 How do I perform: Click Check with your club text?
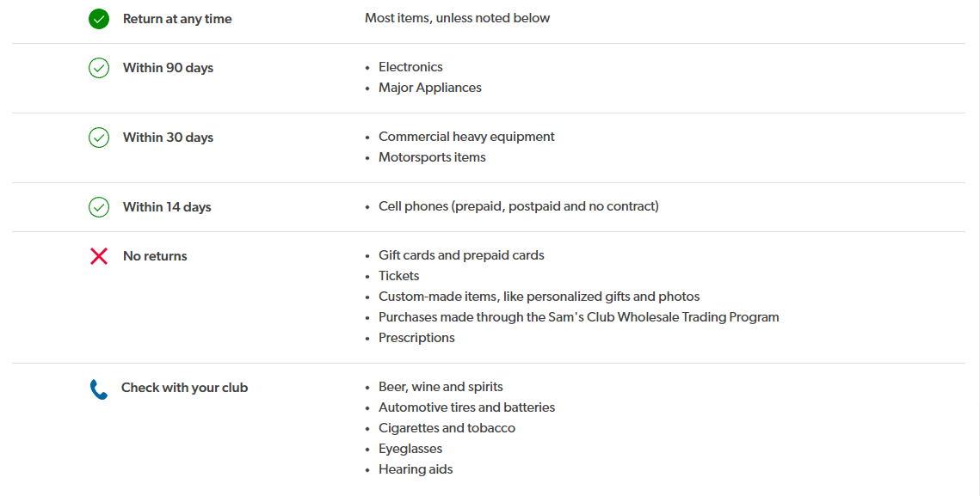184,388
